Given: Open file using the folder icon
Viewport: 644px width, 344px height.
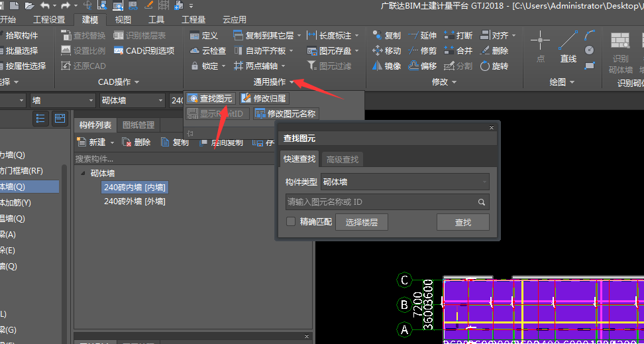Looking at the screenshot, I should [x=28, y=6].
